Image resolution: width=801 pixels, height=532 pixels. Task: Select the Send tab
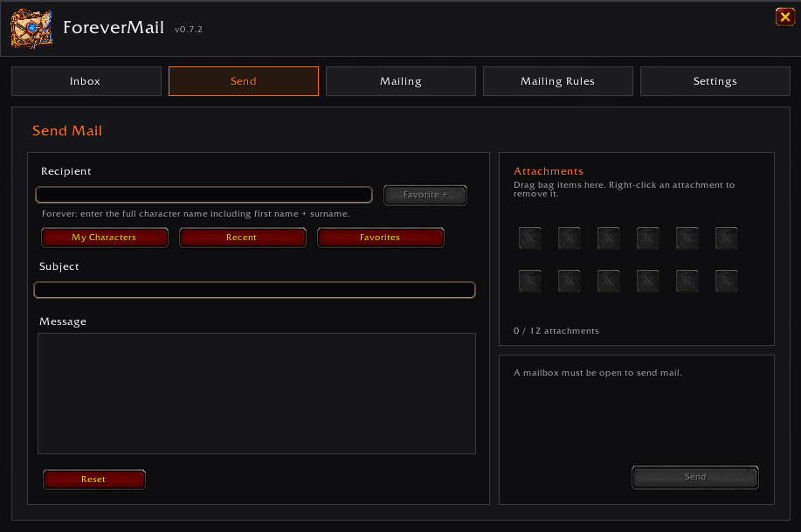click(x=244, y=81)
